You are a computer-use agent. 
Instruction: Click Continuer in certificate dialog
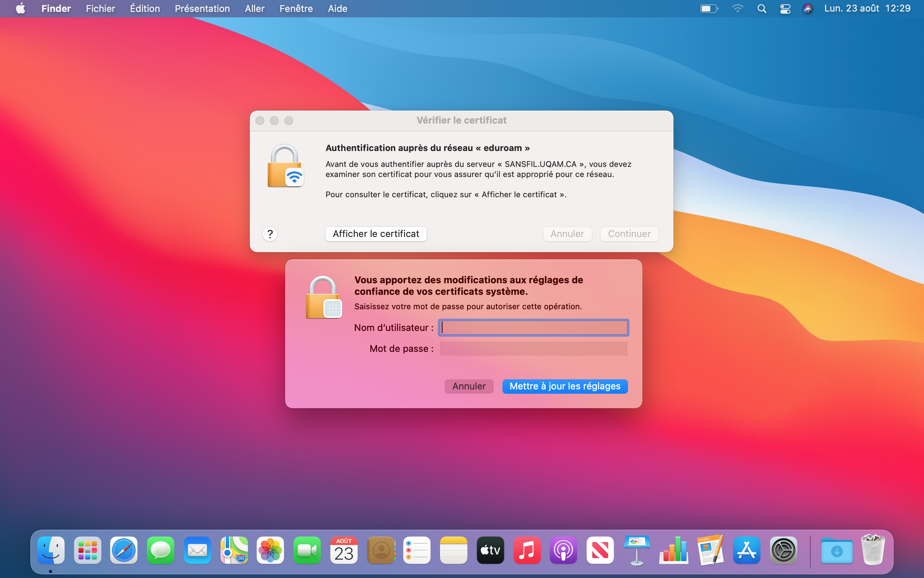(x=629, y=234)
